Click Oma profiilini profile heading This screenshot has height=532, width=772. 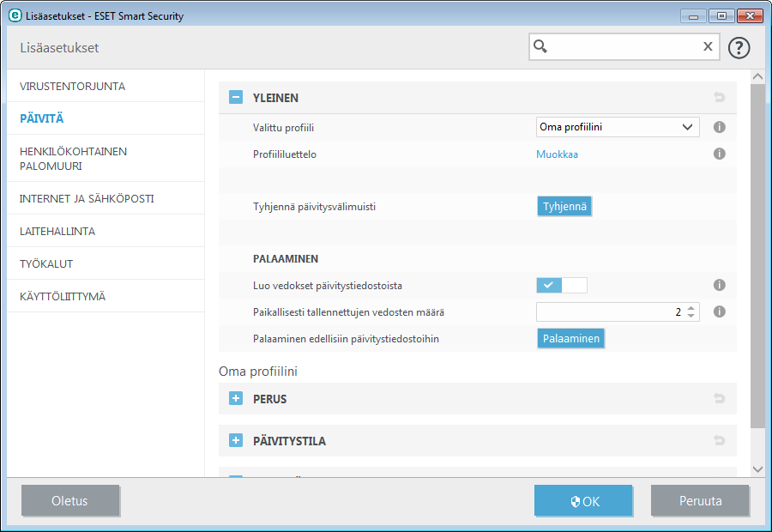(258, 372)
